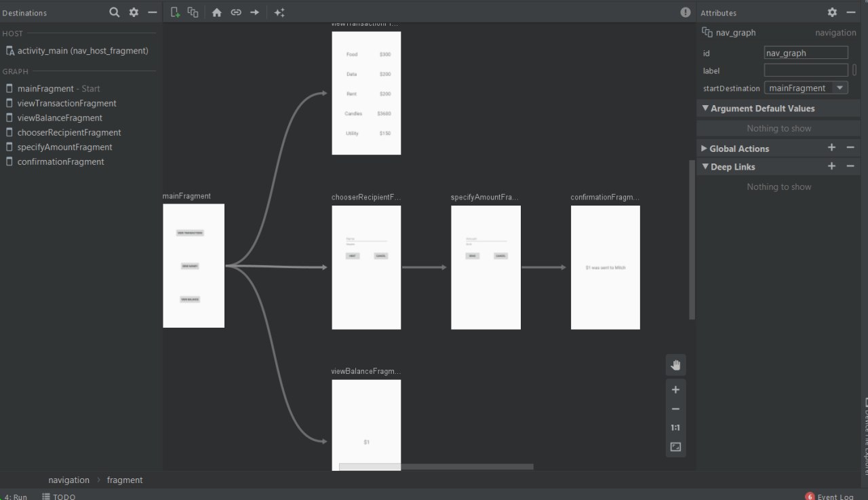Open the Event Log

coord(830,497)
